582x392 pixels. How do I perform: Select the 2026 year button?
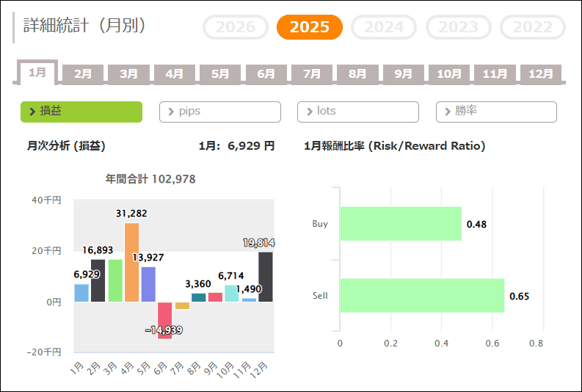[236, 27]
